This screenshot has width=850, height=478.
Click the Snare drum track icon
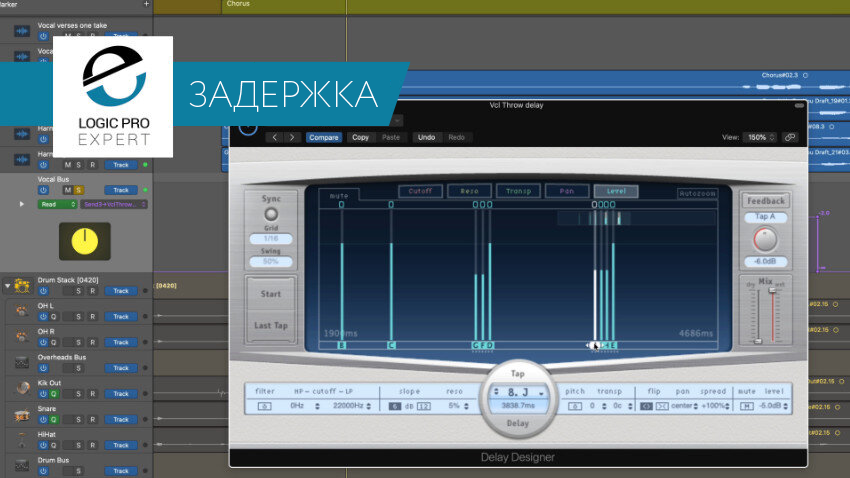(x=22, y=415)
